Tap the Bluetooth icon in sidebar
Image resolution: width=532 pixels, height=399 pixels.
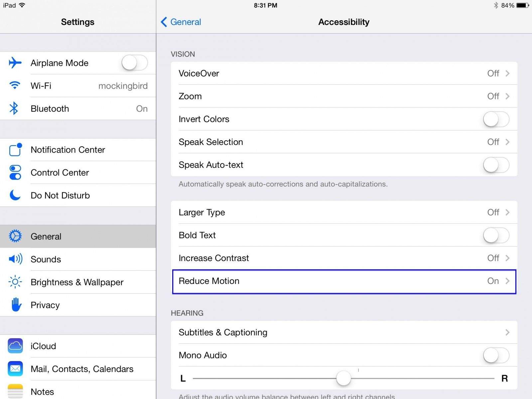(x=14, y=108)
